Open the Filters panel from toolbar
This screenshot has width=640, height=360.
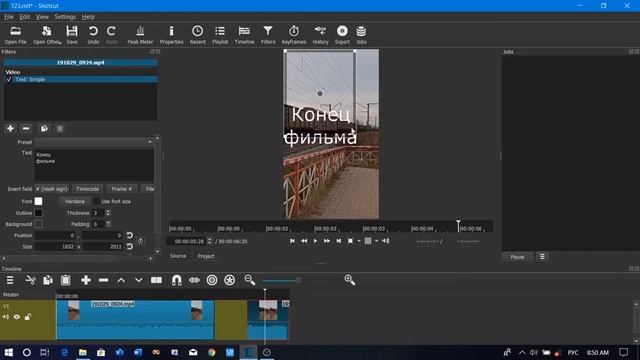pos(268,35)
